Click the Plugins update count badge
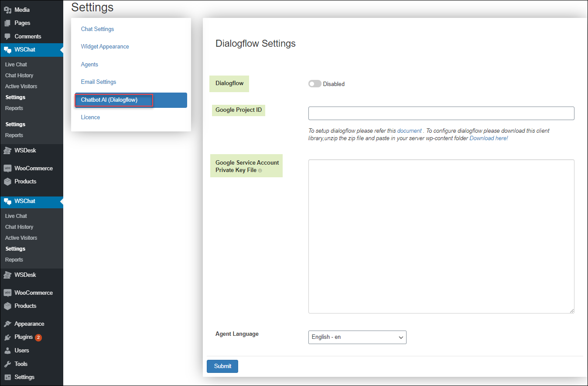Viewport: 588px width, 386px height. click(38, 337)
